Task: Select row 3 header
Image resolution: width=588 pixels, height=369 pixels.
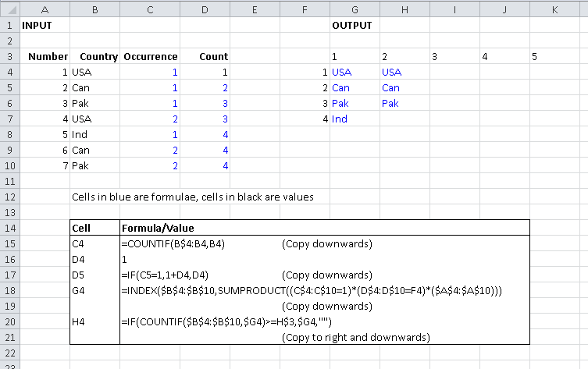Action: pyautogui.click(x=9, y=57)
